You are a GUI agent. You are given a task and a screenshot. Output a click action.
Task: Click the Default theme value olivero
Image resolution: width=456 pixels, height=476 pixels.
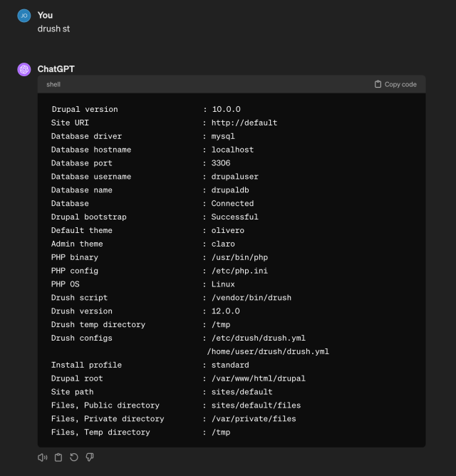point(228,230)
